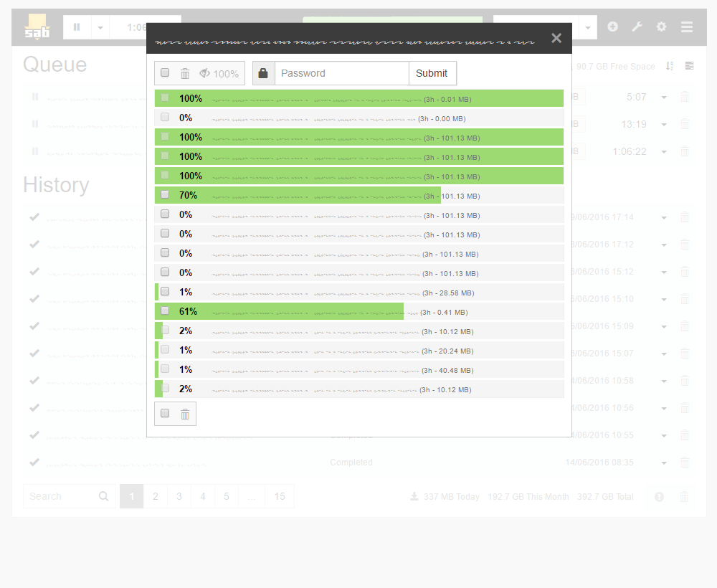Click the bottom trash icon in dialog
The height and width of the screenshot is (588, 717).
185,414
